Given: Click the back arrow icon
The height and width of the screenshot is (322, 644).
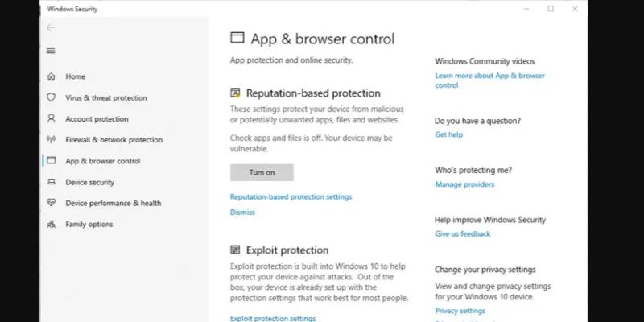Looking at the screenshot, I should pos(51,27).
